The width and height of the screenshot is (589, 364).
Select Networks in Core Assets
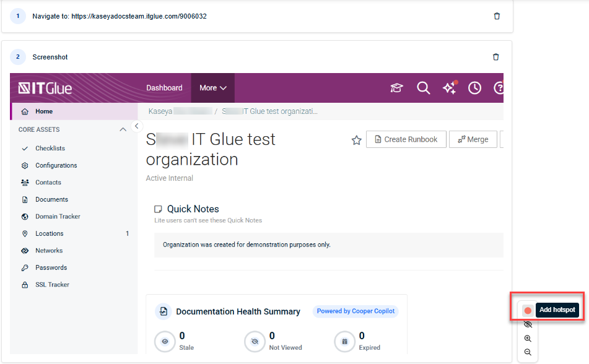pyautogui.click(x=49, y=251)
